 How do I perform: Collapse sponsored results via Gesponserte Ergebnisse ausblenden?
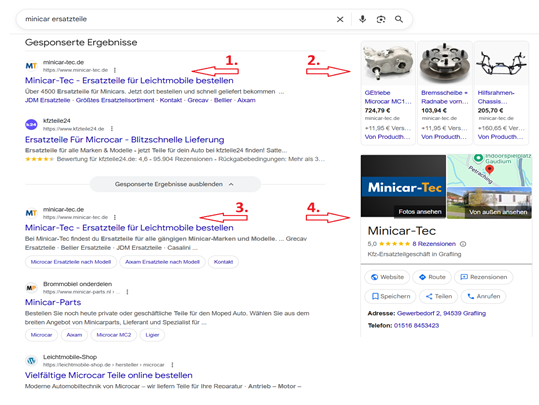[x=175, y=184]
